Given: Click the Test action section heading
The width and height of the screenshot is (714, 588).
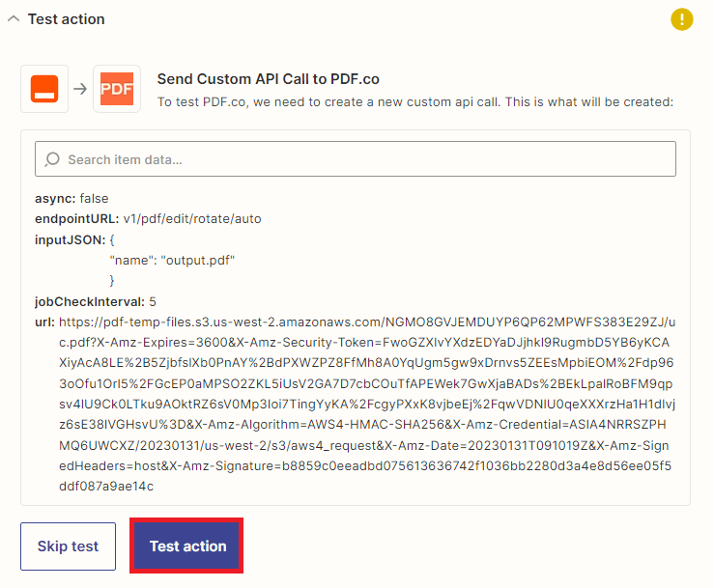Looking at the screenshot, I should click(67, 19).
